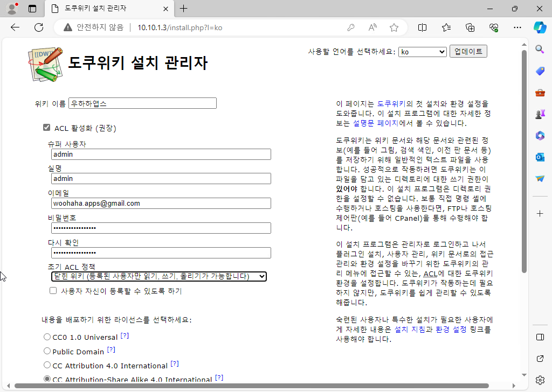Click the 위키 이름 input field

(142, 103)
